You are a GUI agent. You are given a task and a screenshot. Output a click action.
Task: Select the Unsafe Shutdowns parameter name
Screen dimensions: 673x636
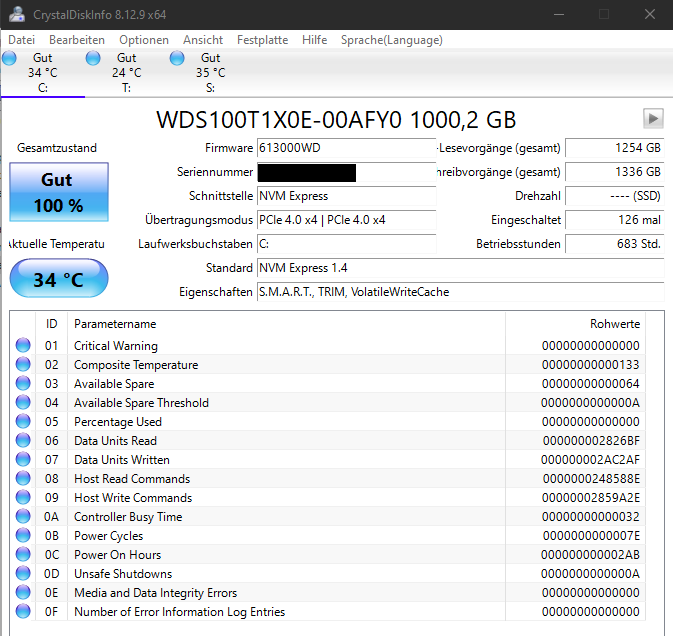[123, 574]
